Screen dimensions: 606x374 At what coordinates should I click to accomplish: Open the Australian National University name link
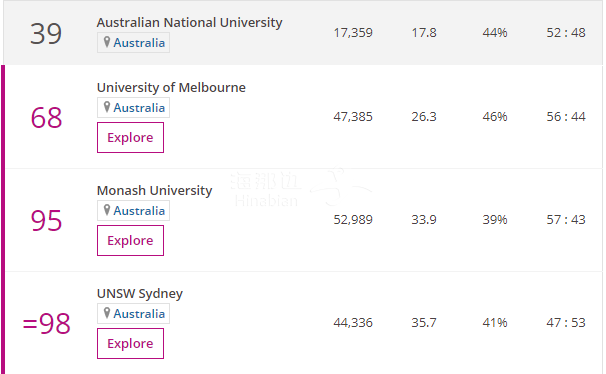point(189,22)
